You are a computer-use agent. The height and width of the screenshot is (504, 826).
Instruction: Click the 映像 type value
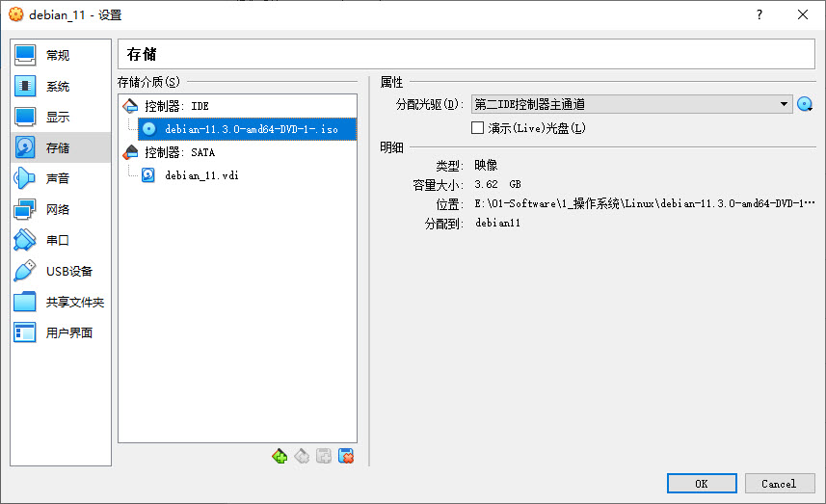pyautogui.click(x=486, y=166)
